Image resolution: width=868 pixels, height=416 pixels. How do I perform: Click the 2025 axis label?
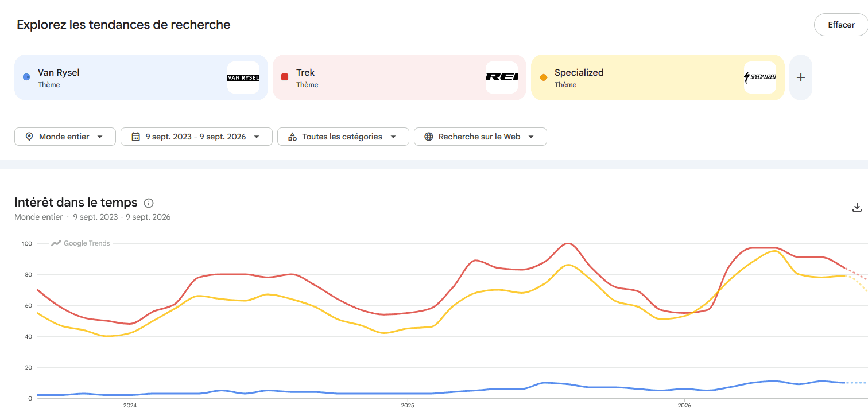pos(407,405)
